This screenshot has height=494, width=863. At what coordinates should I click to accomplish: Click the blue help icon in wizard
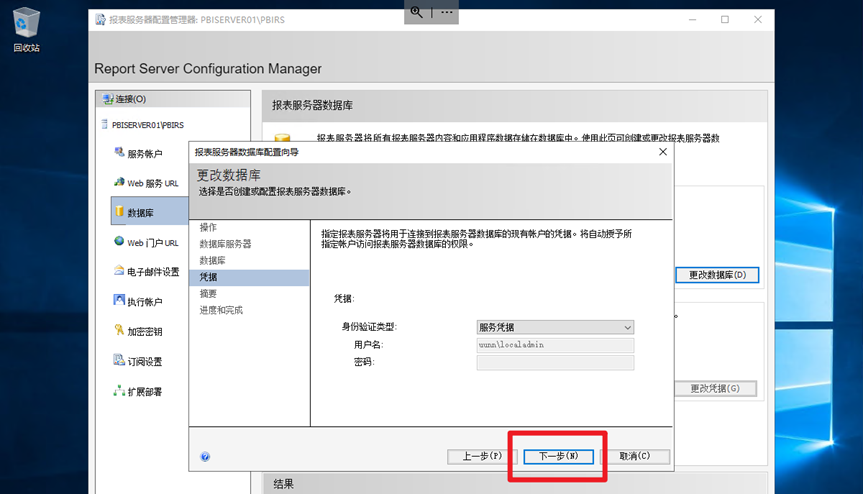(205, 457)
